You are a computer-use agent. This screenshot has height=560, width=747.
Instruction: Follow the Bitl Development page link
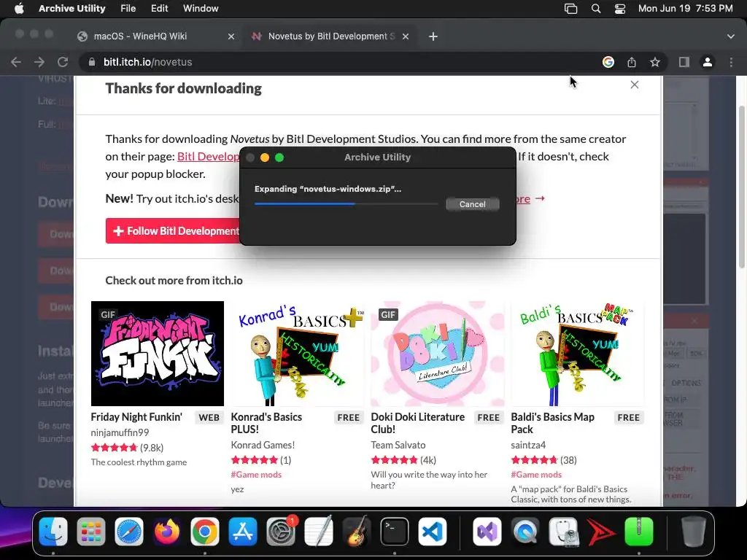208,157
